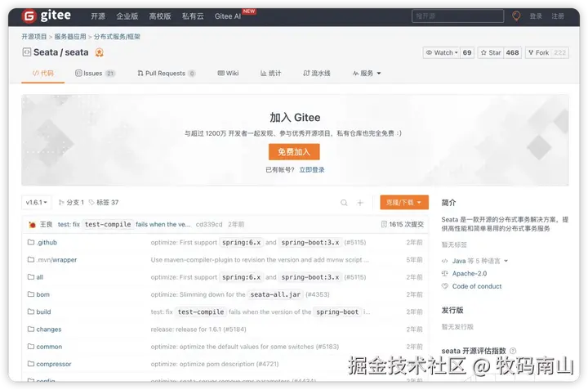Star the repository

click(491, 52)
